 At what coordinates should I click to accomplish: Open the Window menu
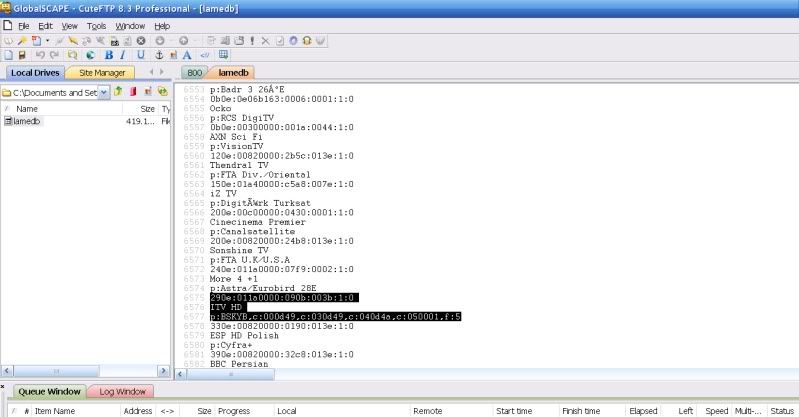[130, 26]
